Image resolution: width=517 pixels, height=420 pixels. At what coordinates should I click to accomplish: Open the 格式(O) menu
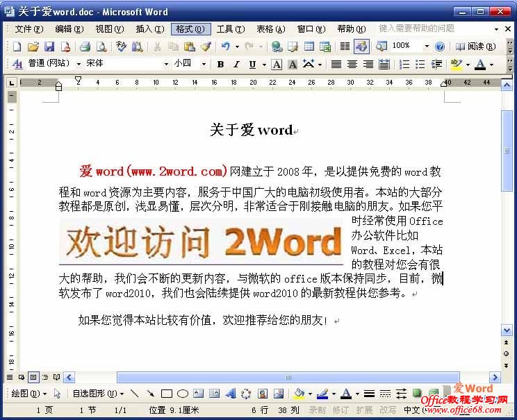[x=190, y=29]
